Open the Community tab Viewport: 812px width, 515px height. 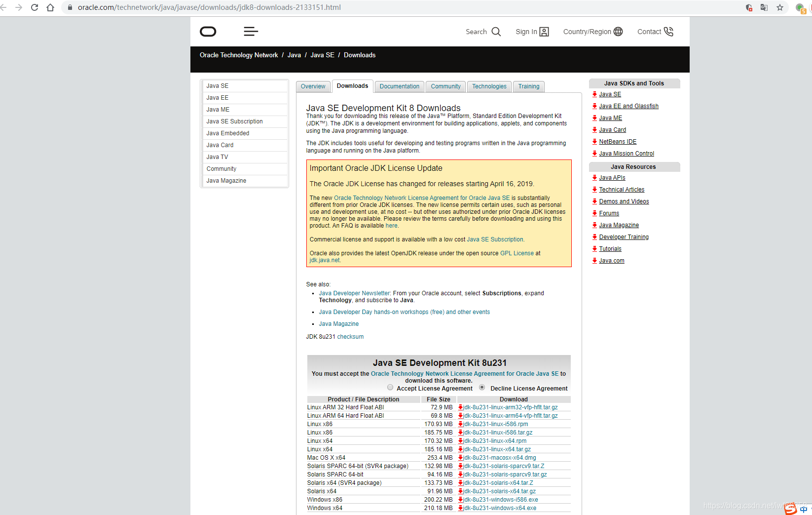[x=445, y=86]
